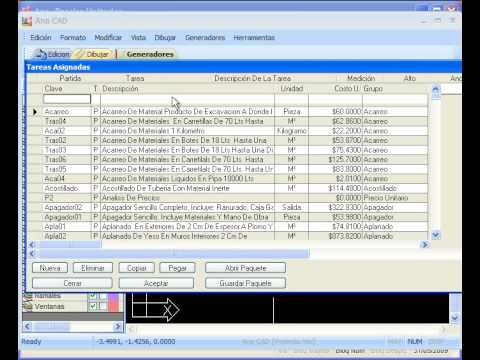Select the Apagador02 clave cell
Screen dimensions: 480x360
tap(67, 207)
